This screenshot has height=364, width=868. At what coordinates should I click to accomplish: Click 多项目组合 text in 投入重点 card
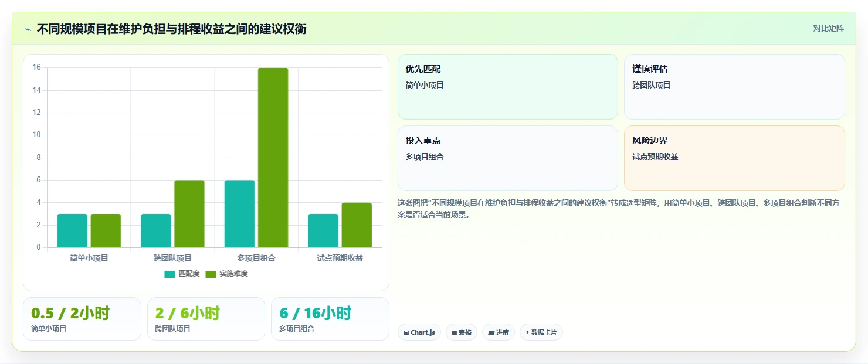[425, 157]
